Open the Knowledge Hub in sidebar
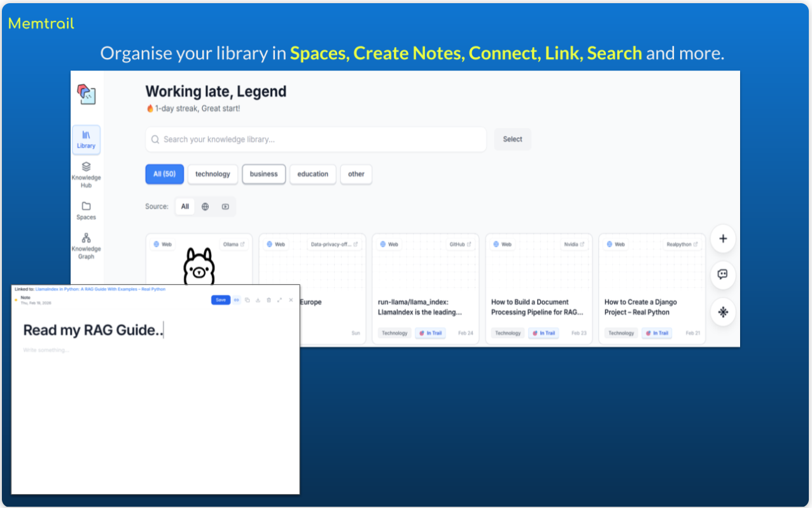812x508 pixels. click(86, 175)
